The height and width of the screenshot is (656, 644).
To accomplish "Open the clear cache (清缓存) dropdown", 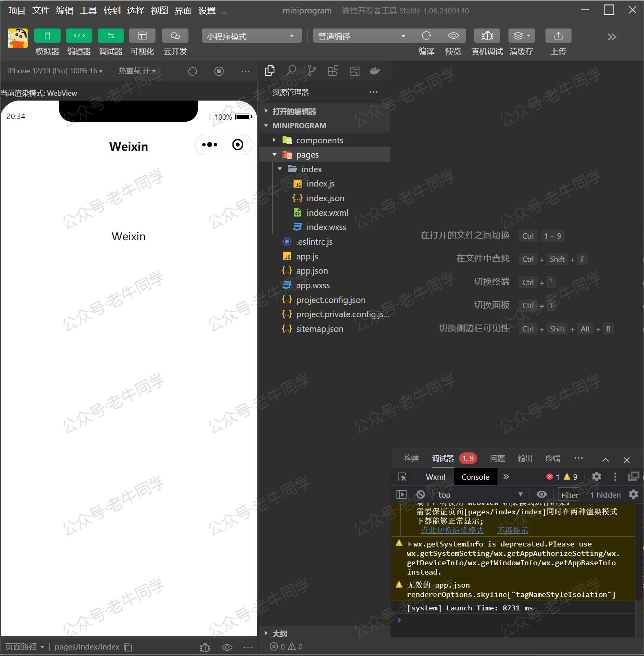I will click(x=521, y=36).
